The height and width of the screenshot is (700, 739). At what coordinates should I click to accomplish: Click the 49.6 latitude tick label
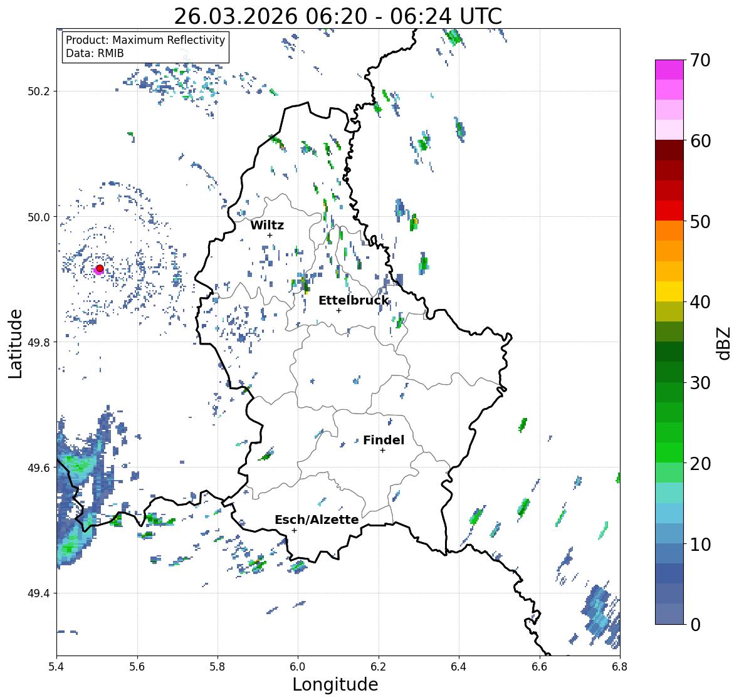[x=39, y=468]
